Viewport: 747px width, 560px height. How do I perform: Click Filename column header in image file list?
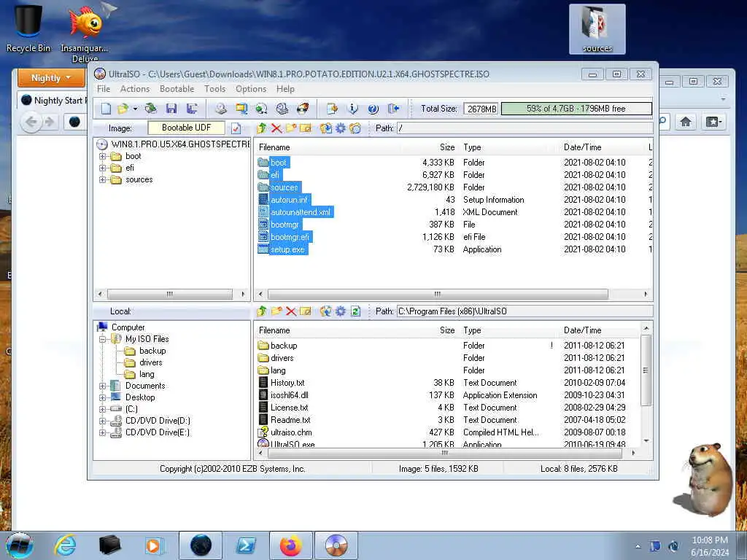point(274,147)
